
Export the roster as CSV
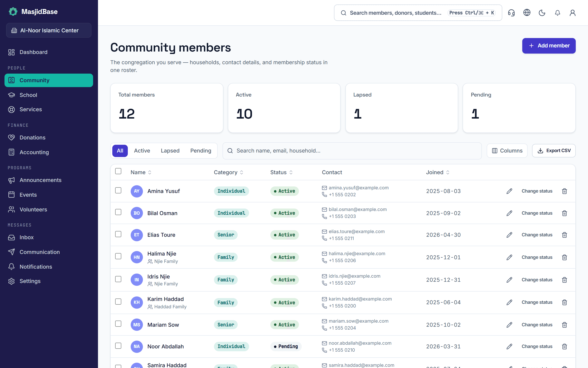(x=554, y=151)
